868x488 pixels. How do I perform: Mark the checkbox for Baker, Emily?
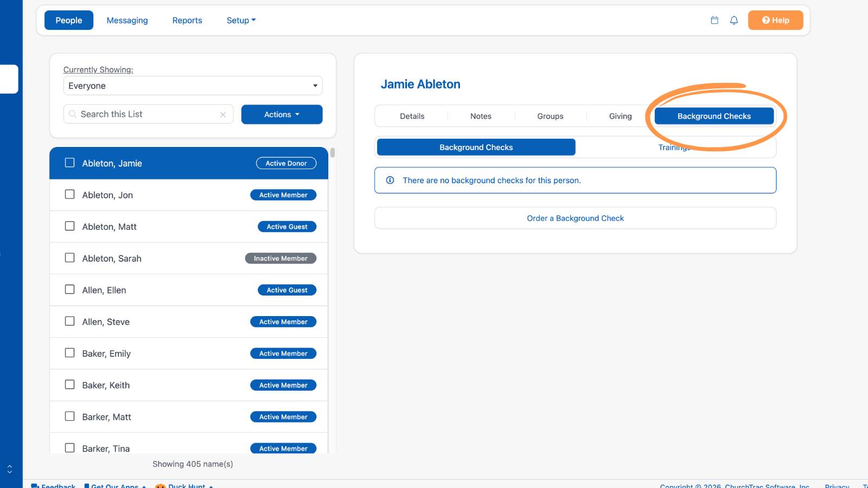[70, 353]
